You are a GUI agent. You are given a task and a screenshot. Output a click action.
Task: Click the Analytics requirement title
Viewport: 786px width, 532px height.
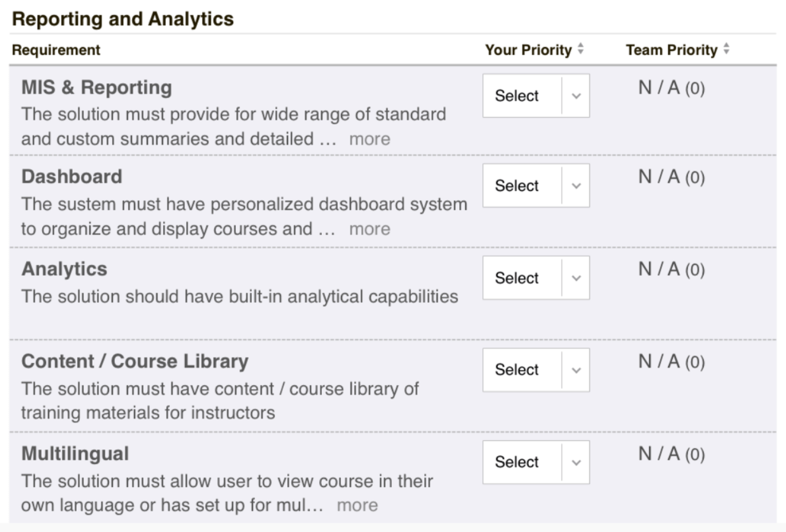64,269
